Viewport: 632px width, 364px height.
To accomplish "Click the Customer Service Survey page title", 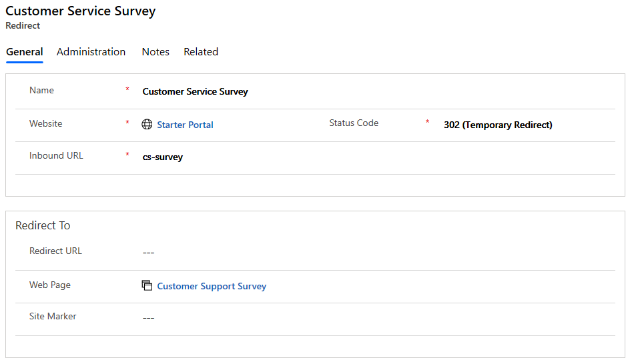I will pyautogui.click(x=81, y=11).
